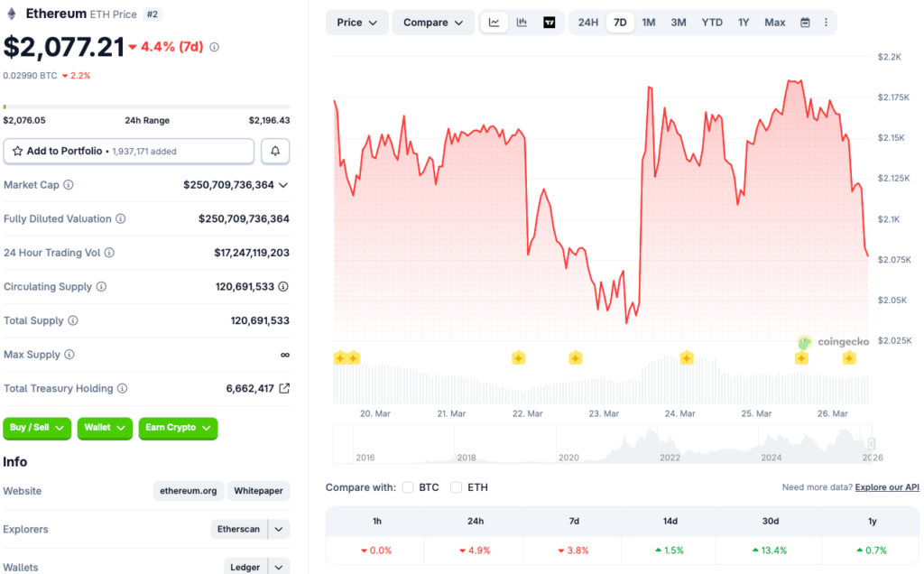Open the TradingView chart icon

[550, 23]
